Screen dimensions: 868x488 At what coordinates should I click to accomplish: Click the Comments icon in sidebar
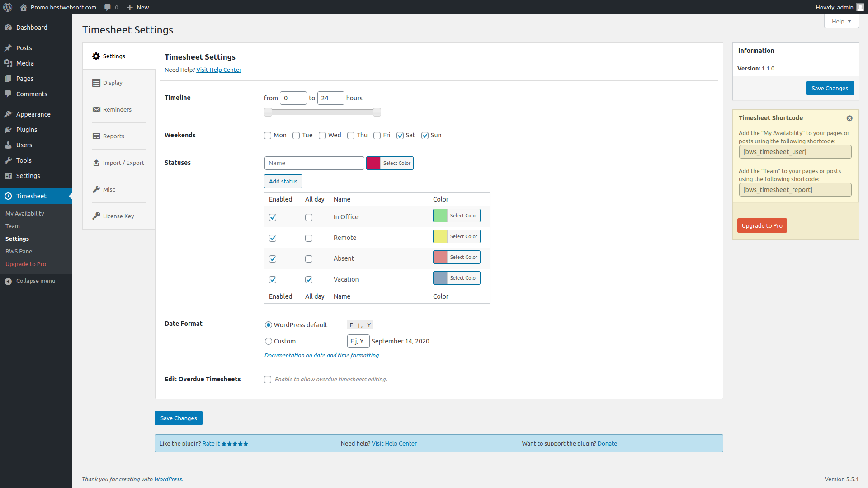[8, 94]
